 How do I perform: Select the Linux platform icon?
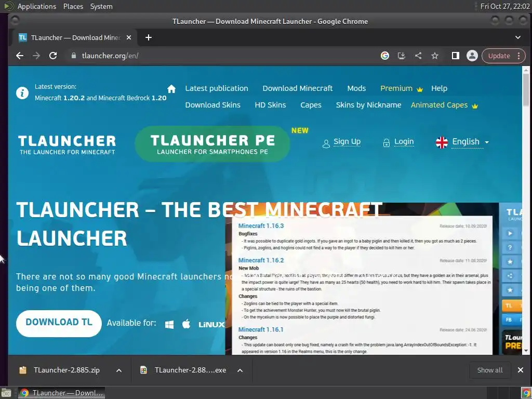pyautogui.click(x=211, y=325)
